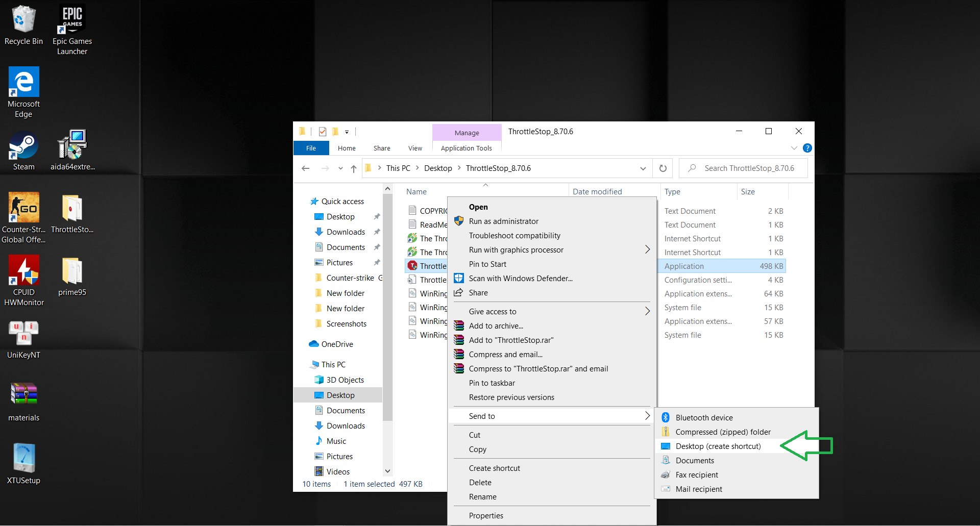Go up one folder level
Viewport: 980px width, 526px height.
[x=353, y=168]
